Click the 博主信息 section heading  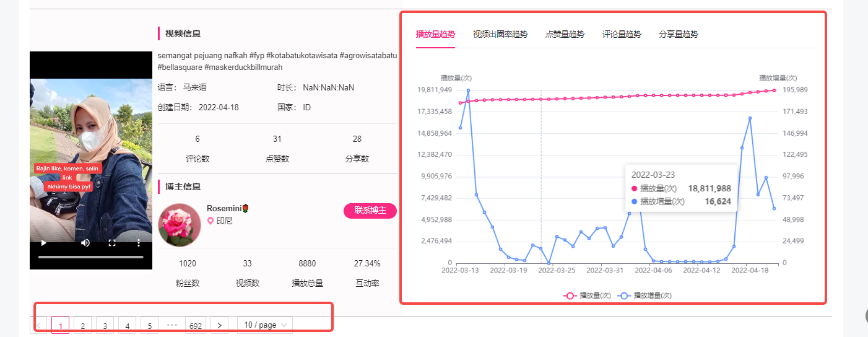183,186
